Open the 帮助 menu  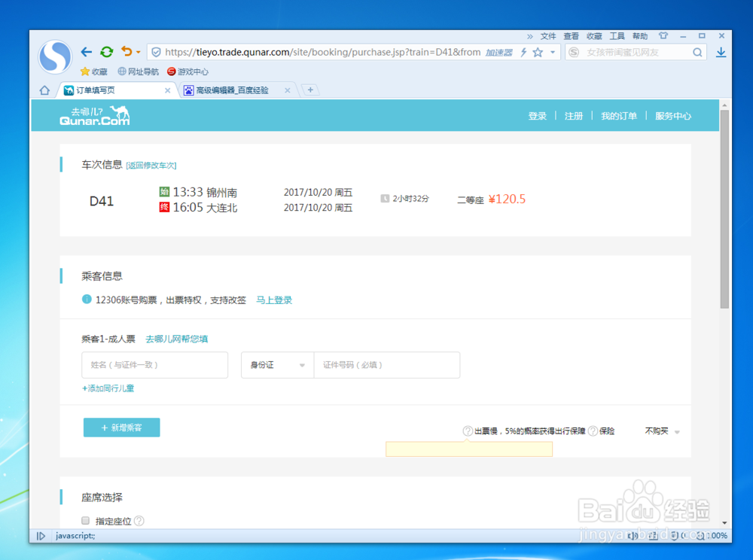(640, 36)
